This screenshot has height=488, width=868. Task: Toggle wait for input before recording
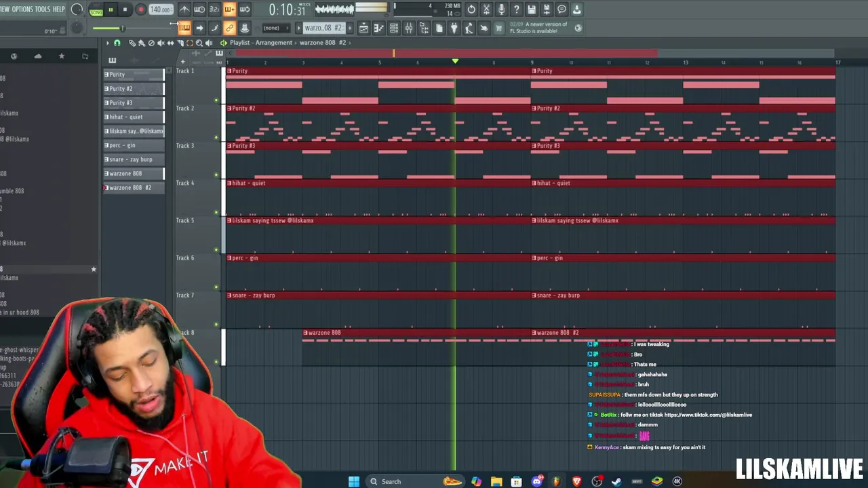click(199, 9)
